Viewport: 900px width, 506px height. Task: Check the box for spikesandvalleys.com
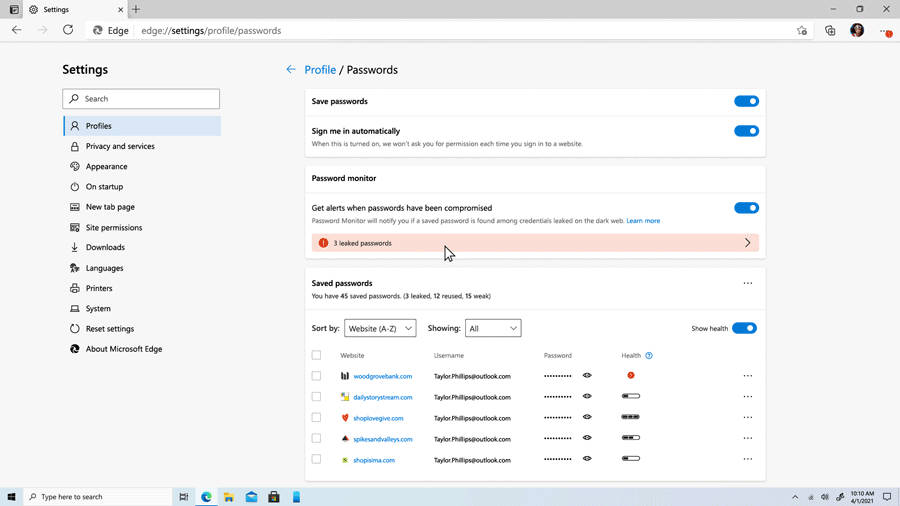pyautogui.click(x=316, y=438)
